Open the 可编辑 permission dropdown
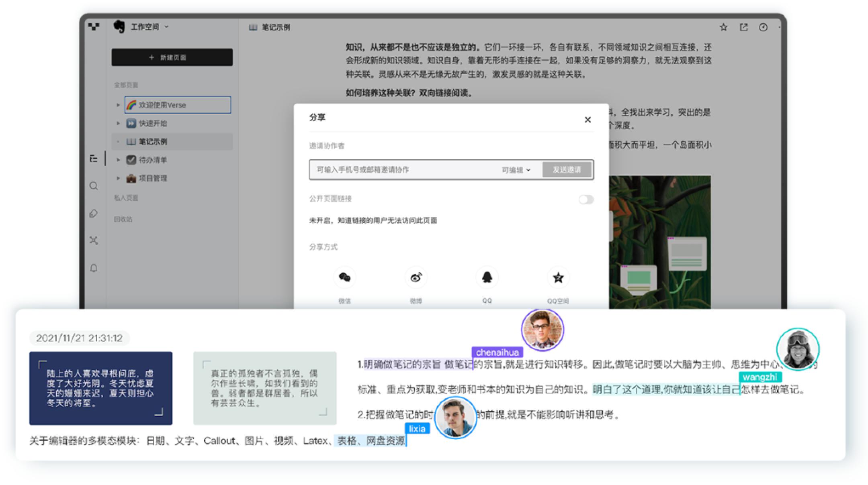 (x=516, y=170)
